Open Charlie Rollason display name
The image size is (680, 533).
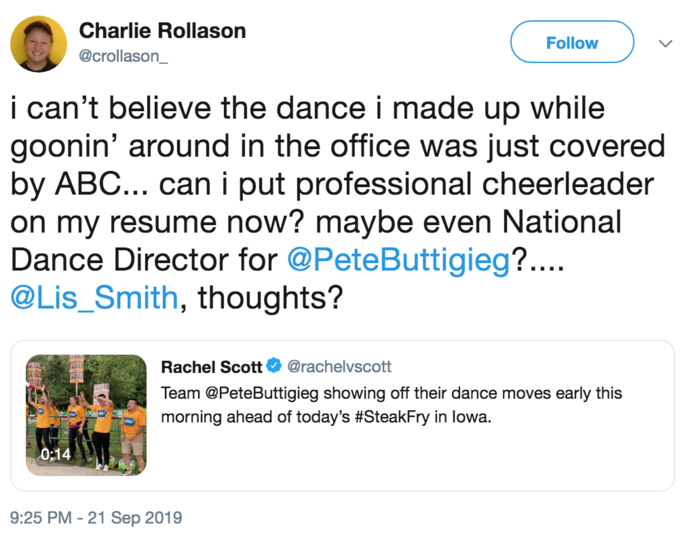coord(163,31)
